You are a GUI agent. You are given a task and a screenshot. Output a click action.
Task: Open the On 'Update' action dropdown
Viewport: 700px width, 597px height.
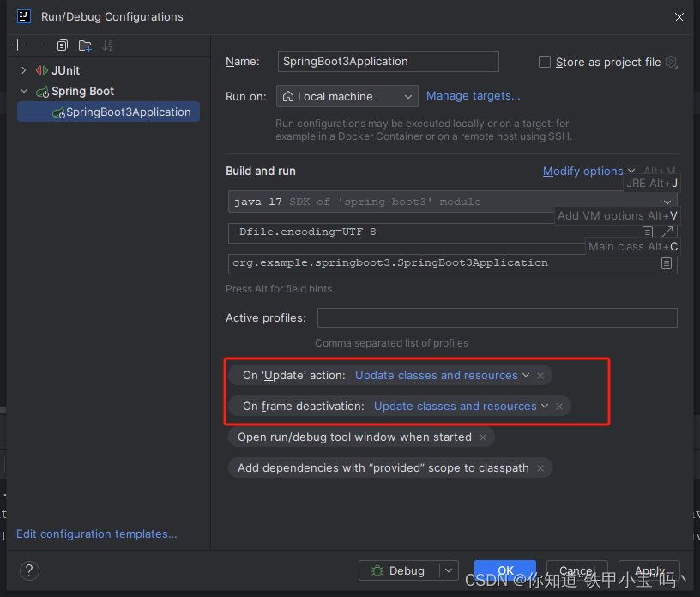(442, 375)
